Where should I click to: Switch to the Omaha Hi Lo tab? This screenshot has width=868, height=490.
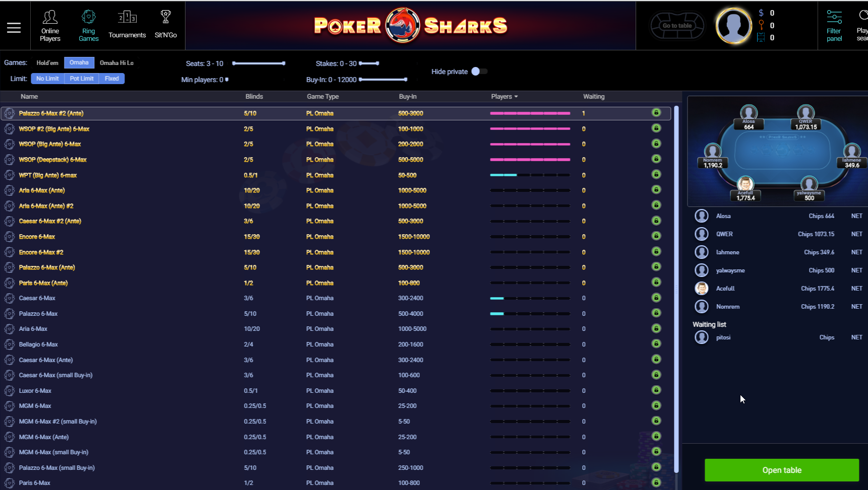(116, 62)
